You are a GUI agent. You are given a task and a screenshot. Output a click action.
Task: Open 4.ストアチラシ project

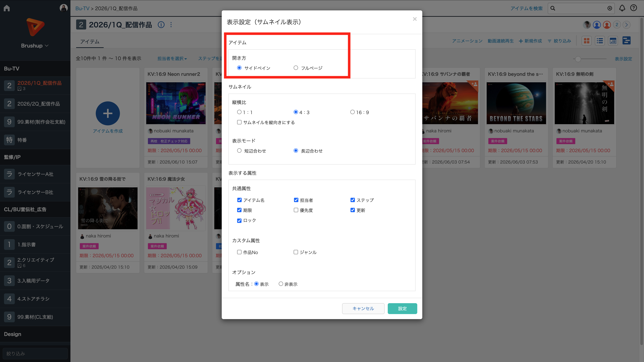pos(35,299)
